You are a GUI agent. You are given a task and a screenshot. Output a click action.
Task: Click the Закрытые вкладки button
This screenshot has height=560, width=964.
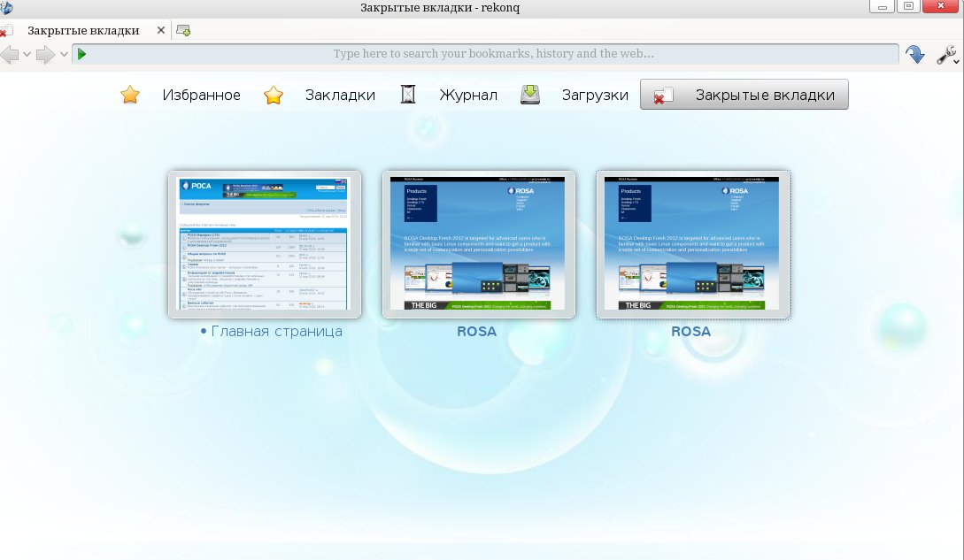click(744, 94)
